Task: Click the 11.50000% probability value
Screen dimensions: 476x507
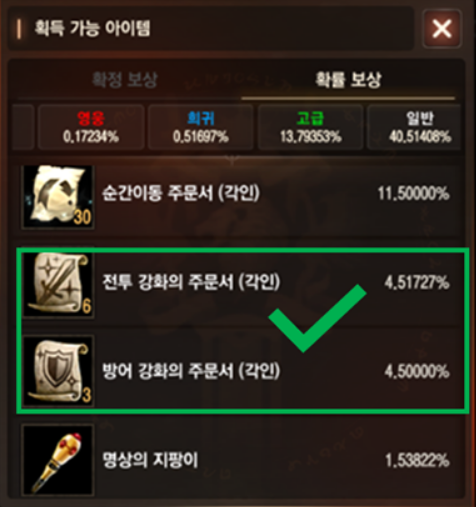Action: (x=413, y=193)
